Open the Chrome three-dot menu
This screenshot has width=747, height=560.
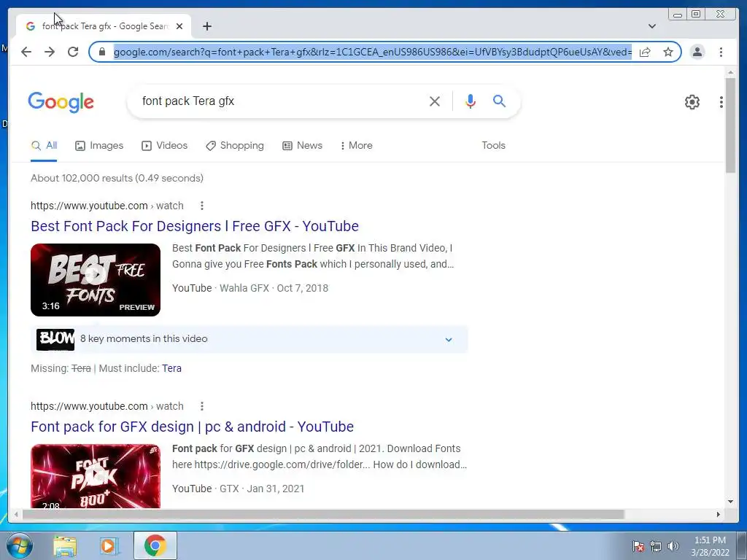point(721,52)
